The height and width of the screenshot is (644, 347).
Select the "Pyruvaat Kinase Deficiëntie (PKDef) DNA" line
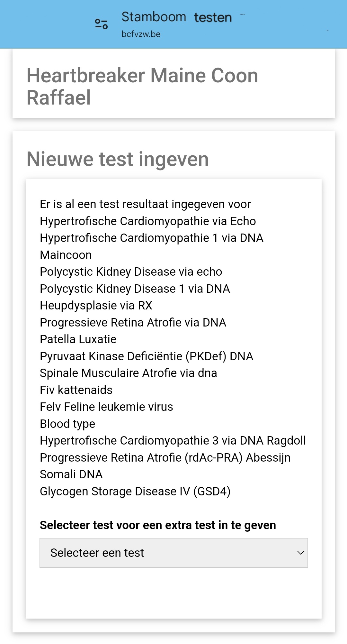(147, 356)
